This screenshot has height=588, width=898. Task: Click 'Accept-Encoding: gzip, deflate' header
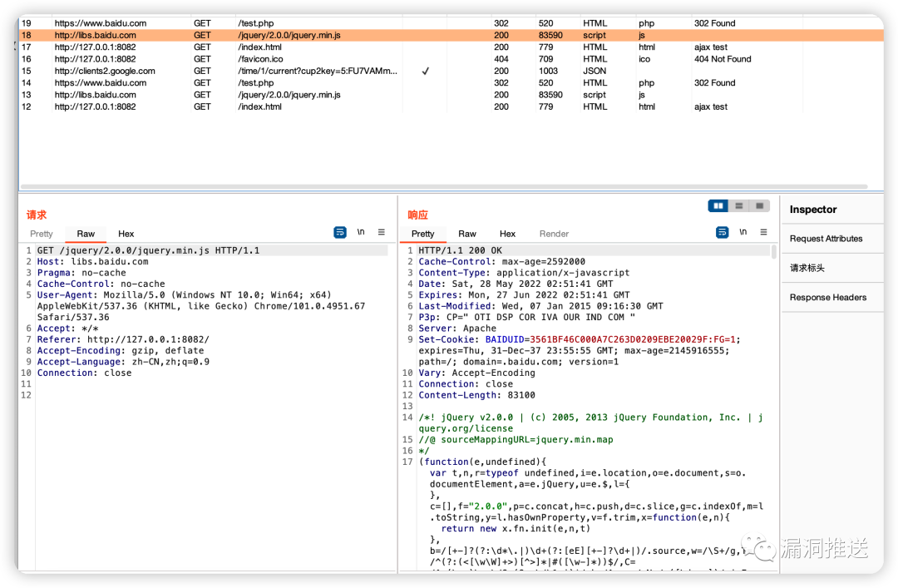[x=121, y=351]
